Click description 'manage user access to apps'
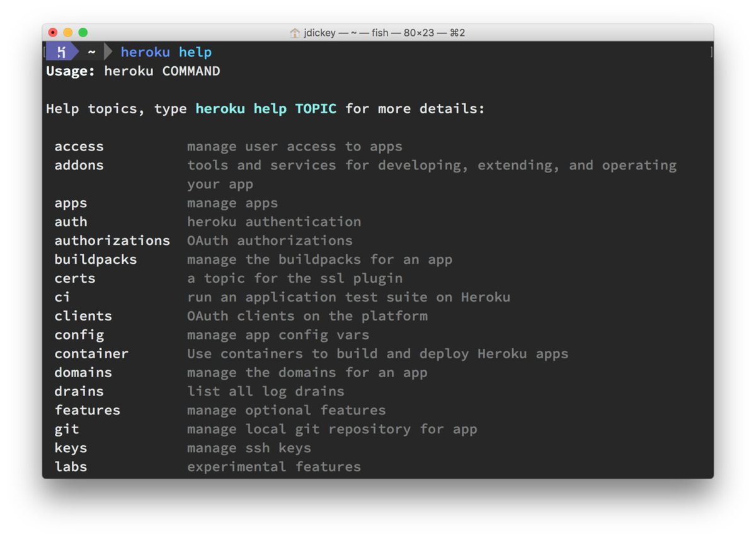The width and height of the screenshot is (756, 539). click(295, 147)
